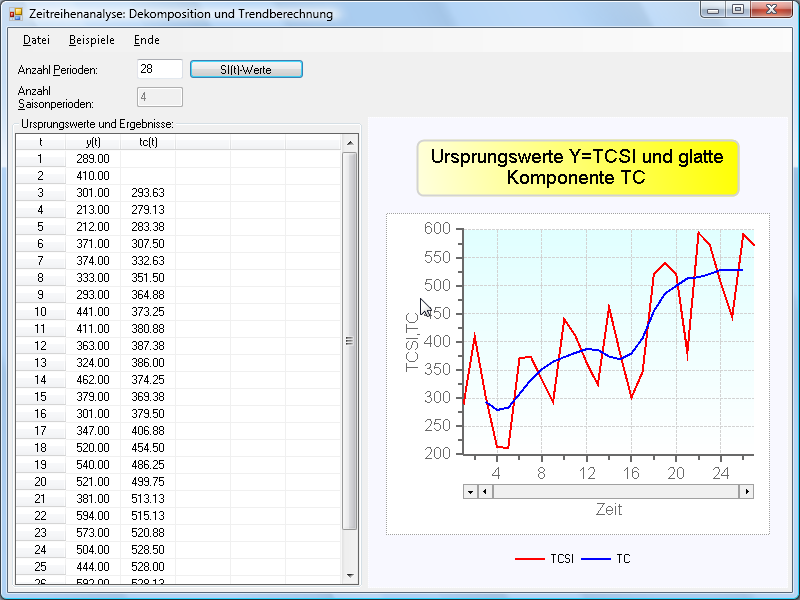Open the Beispiele menu
This screenshot has height=600, width=800.
coord(92,40)
